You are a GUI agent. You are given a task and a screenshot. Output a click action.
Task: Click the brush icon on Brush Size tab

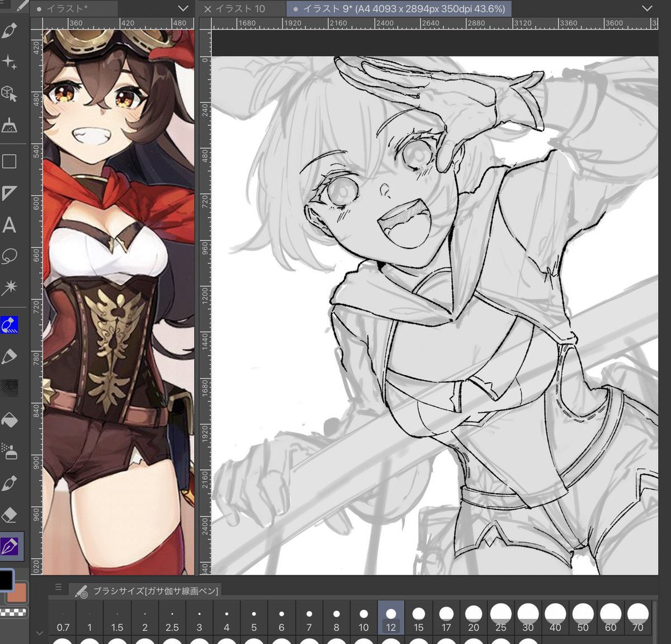82,591
